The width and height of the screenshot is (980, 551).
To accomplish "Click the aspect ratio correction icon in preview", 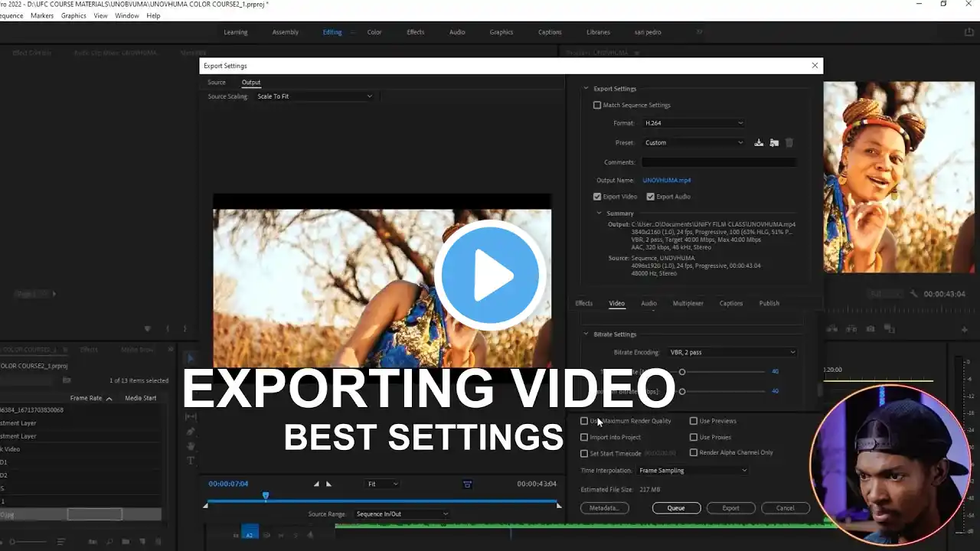I will 467,484.
